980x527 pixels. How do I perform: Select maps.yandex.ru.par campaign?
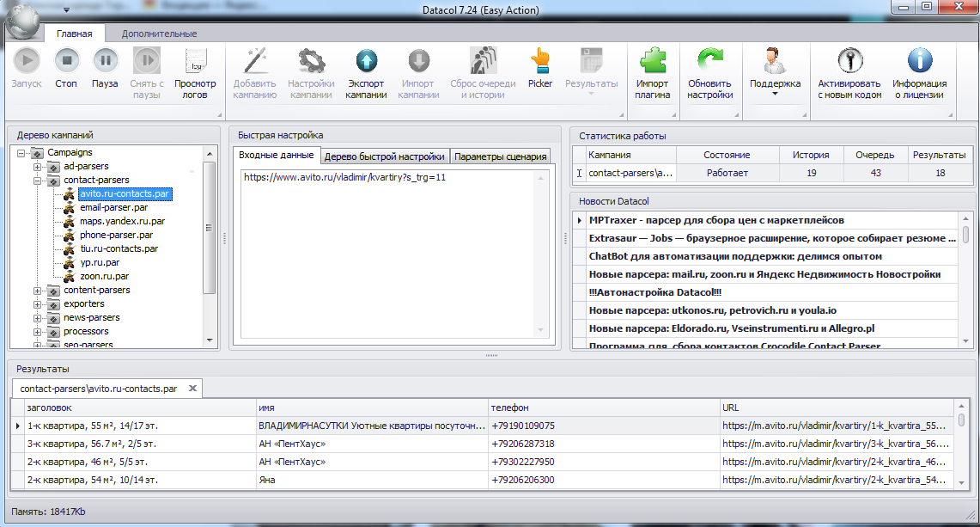123,222
